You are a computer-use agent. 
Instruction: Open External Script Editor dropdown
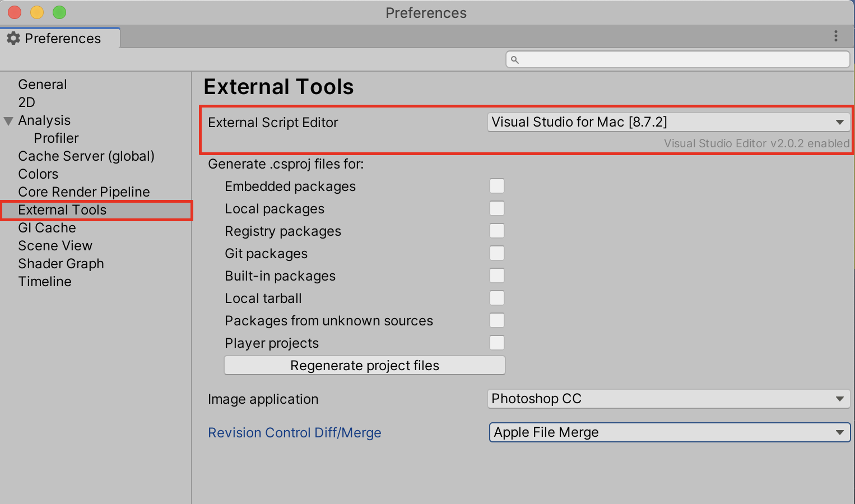(668, 122)
